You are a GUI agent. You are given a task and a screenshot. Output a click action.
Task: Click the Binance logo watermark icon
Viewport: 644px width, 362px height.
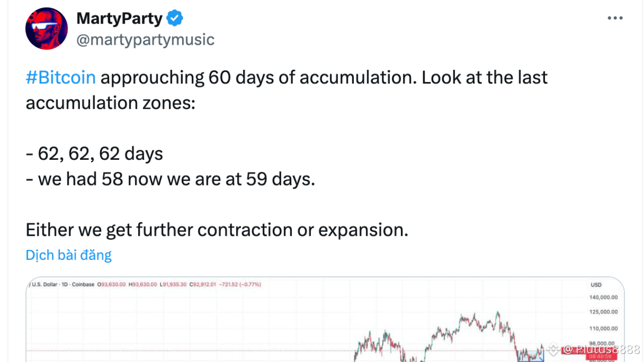tap(553, 349)
